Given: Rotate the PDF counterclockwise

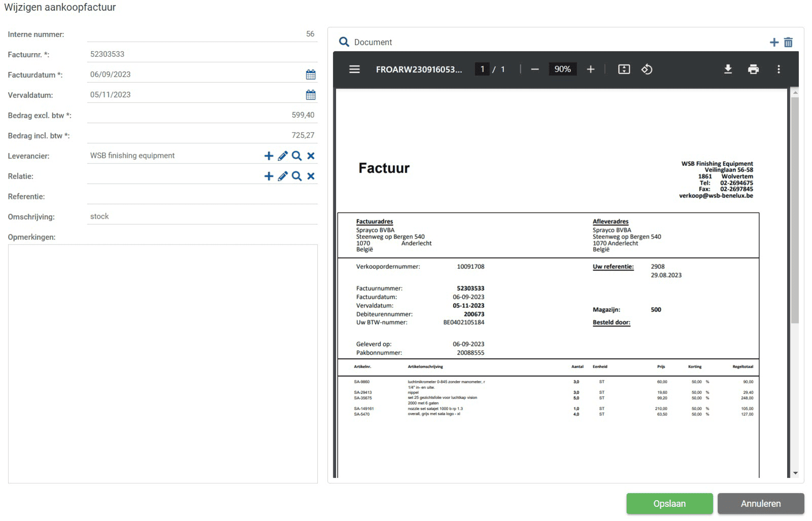Looking at the screenshot, I should [647, 69].
